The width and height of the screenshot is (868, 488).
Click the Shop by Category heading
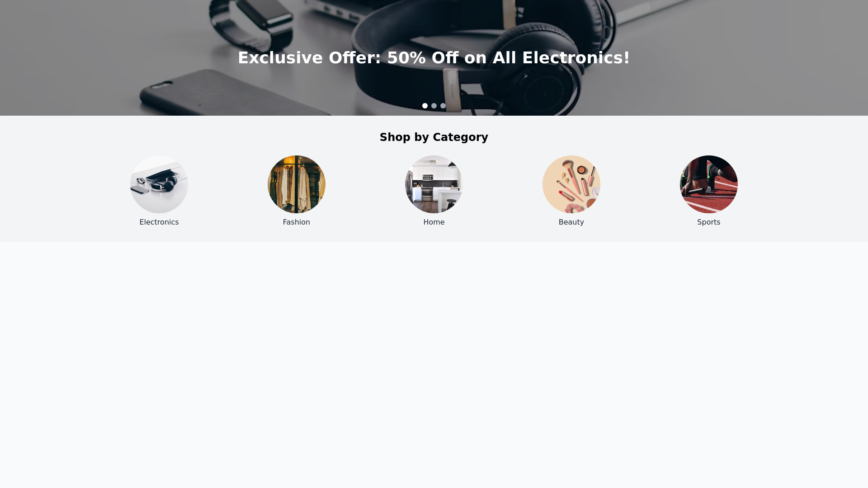pos(434,137)
